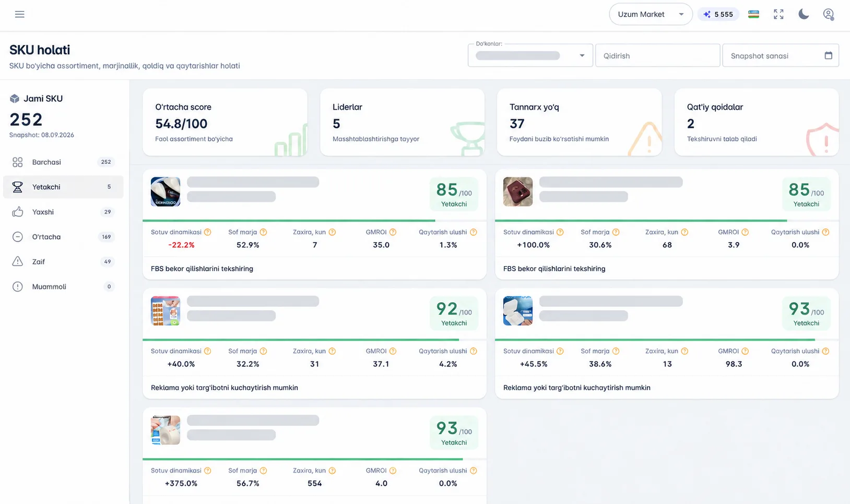Click the 92/100 Yetakchi score badge

tap(454, 314)
